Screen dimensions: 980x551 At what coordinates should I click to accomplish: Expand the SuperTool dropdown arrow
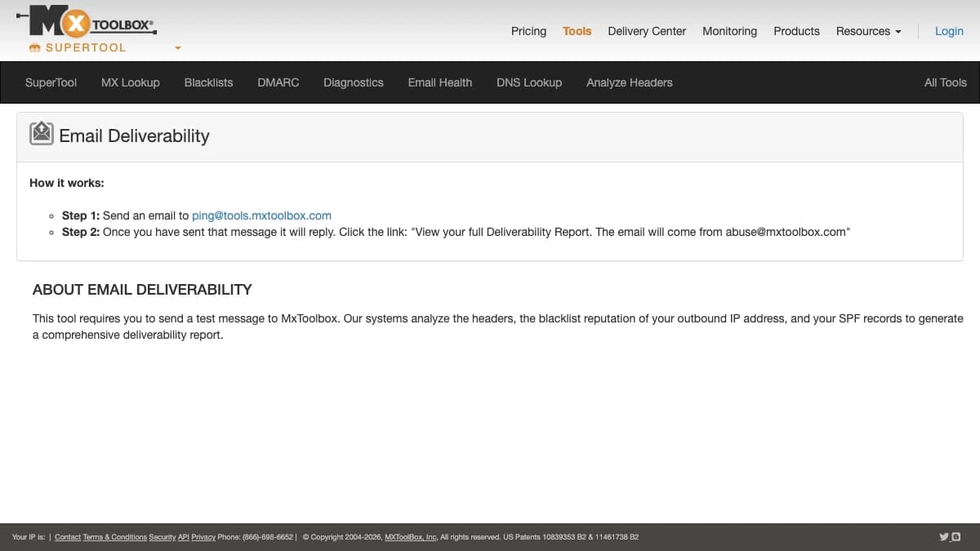click(178, 48)
